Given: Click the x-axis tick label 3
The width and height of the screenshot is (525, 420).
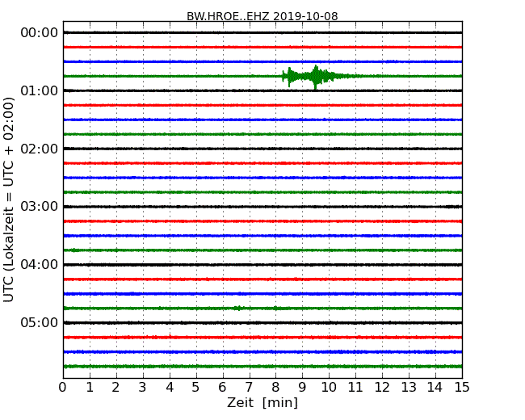Looking at the screenshot, I should pyautogui.click(x=143, y=388).
